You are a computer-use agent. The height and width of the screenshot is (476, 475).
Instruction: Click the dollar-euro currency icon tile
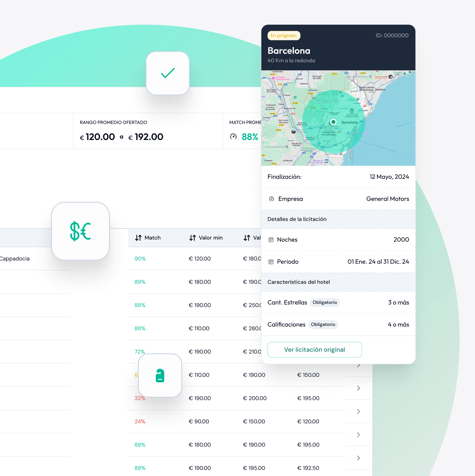point(80,231)
